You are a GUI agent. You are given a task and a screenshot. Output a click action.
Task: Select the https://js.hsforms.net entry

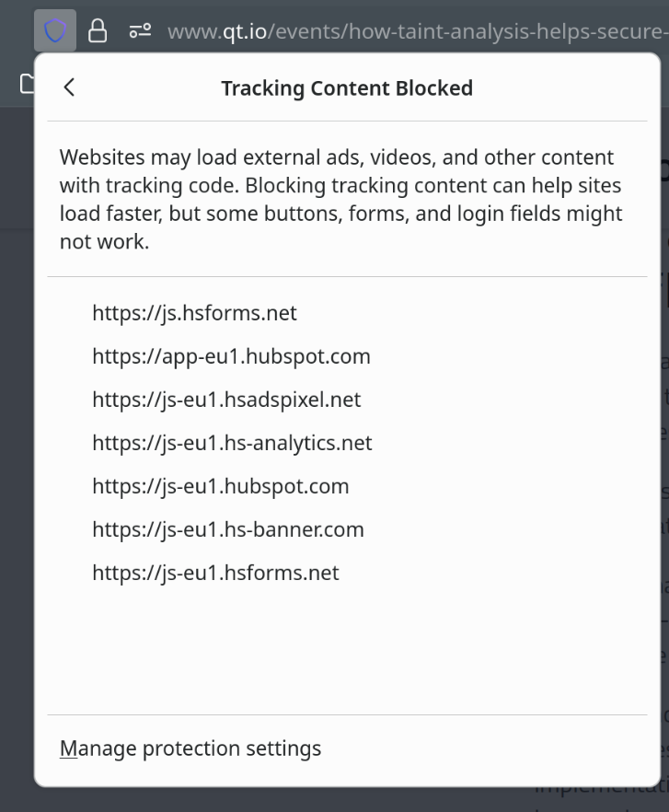[194, 313]
